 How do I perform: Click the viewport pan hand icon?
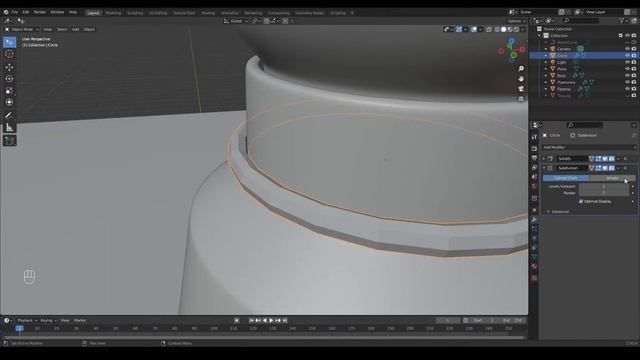click(521, 78)
